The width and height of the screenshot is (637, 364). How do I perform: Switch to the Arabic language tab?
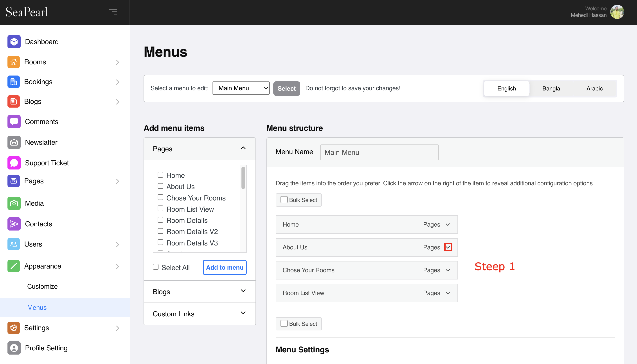pyautogui.click(x=594, y=88)
